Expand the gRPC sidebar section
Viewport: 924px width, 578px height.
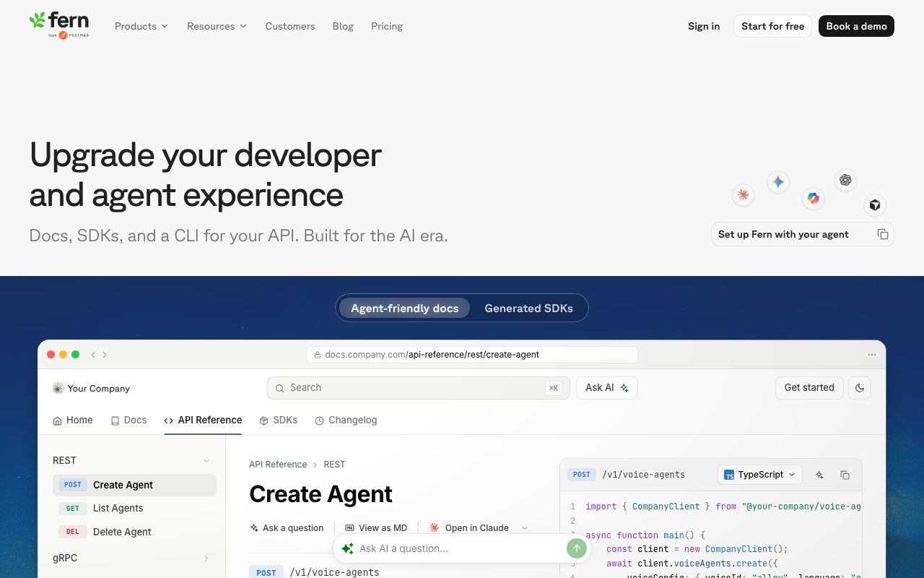(206, 558)
